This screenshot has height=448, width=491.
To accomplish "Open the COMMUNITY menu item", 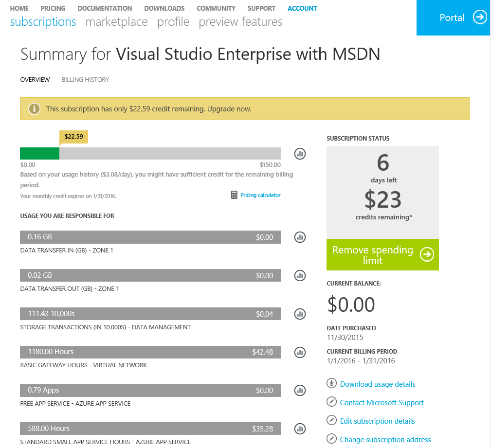I will point(216,8).
